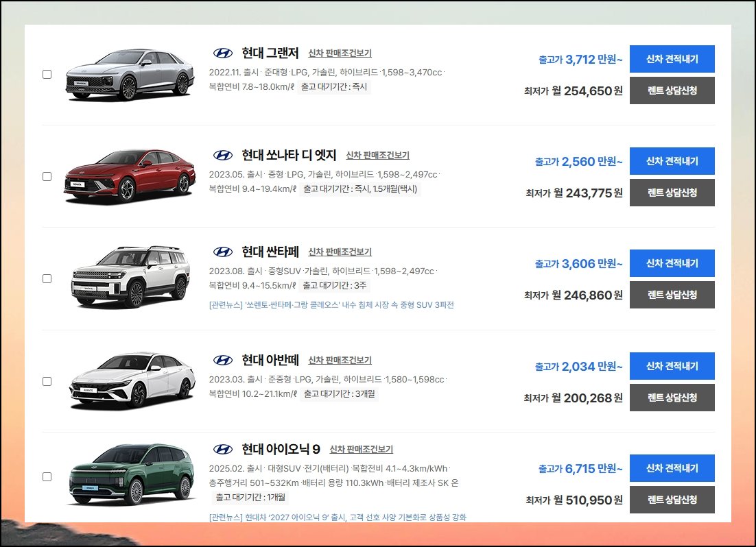Click the Hyundai logo beside 현대 쏘나타 디 엣지
This screenshot has height=547, width=756.
point(223,155)
